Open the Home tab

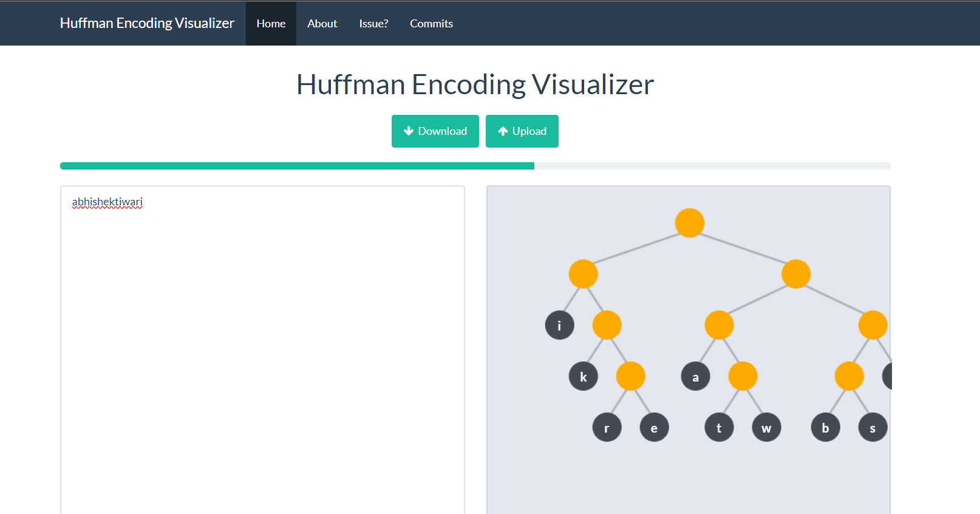(271, 24)
